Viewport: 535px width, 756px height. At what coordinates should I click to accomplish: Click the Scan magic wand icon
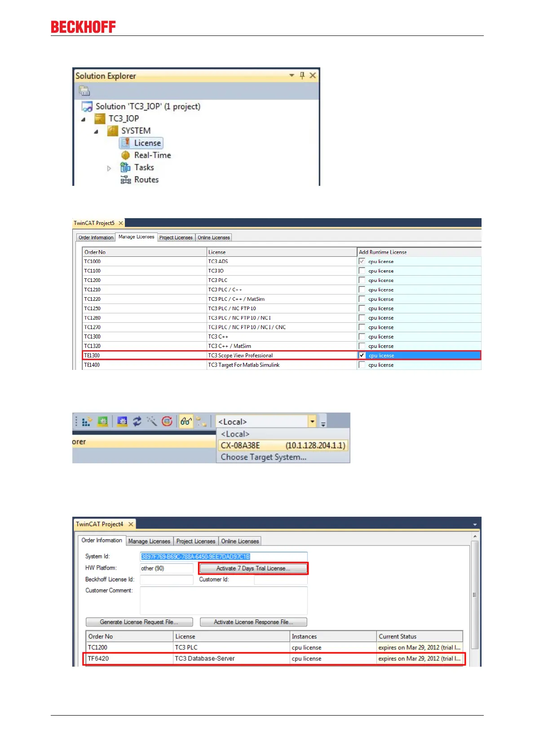(152, 421)
